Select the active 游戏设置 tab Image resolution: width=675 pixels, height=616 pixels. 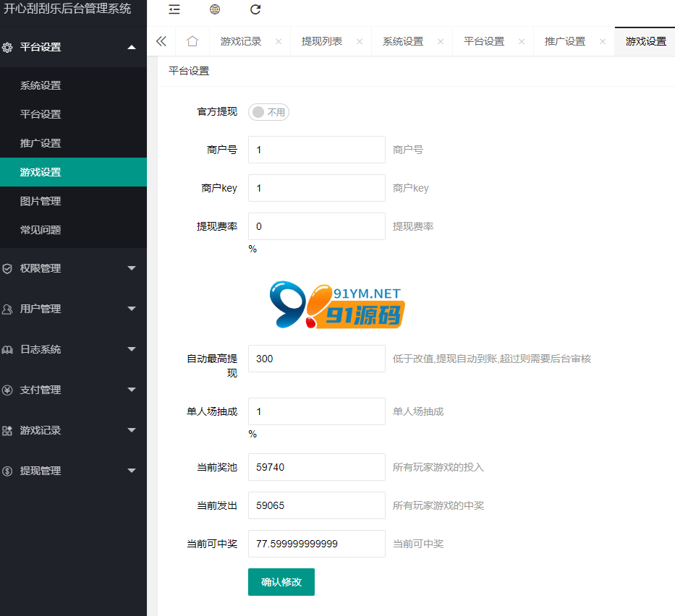[x=646, y=42]
